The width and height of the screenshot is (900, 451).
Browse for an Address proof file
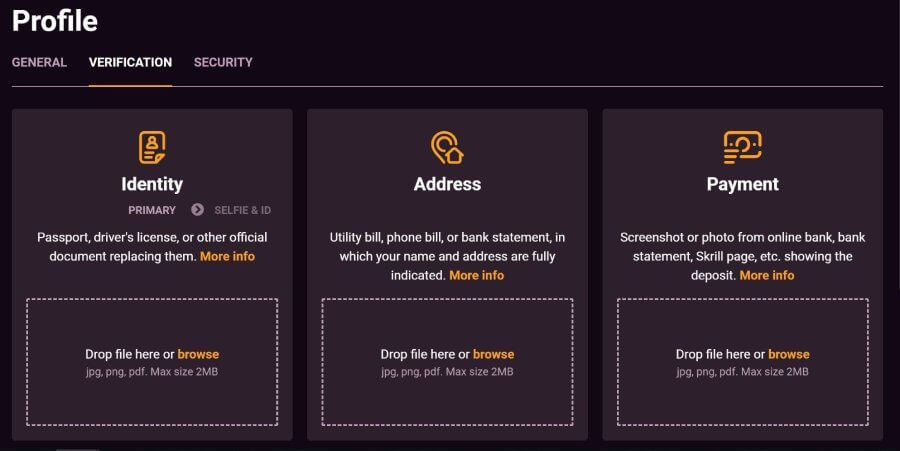point(493,354)
